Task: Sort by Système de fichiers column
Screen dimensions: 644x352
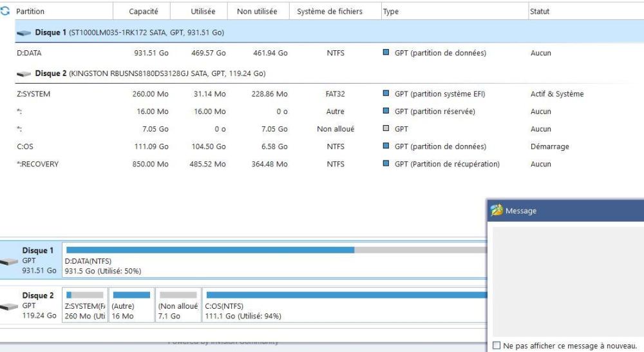Action: [329, 12]
